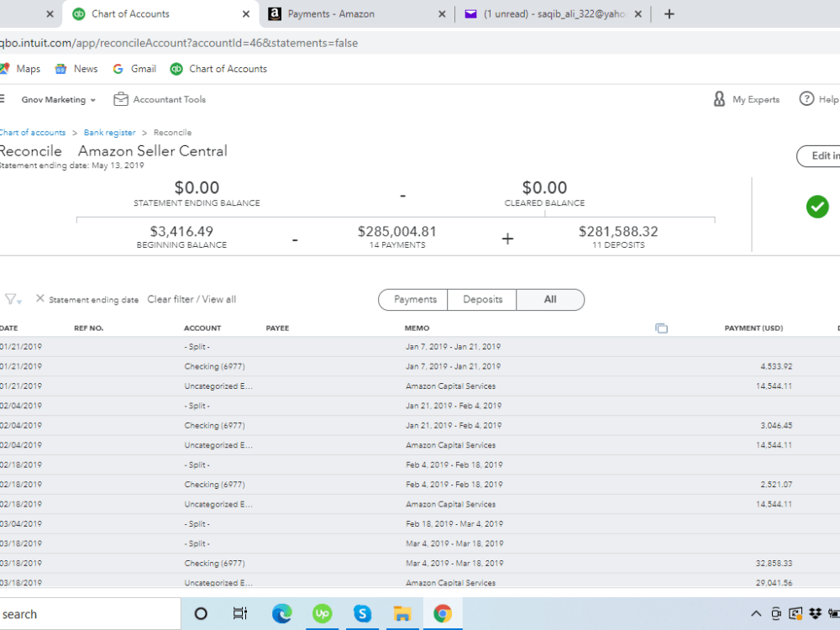
Task: Go to Chart of accounts breadcrumb
Action: pyautogui.click(x=33, y=133)
